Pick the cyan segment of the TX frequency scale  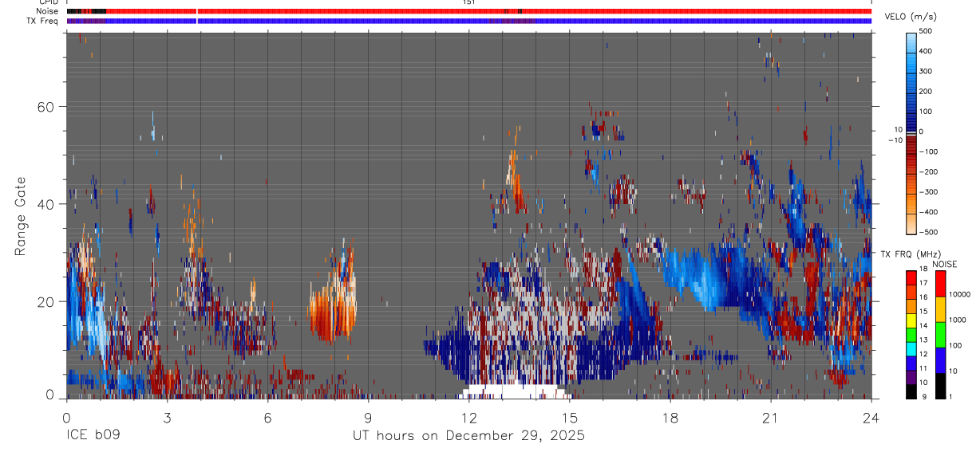(x=911, y=348)
